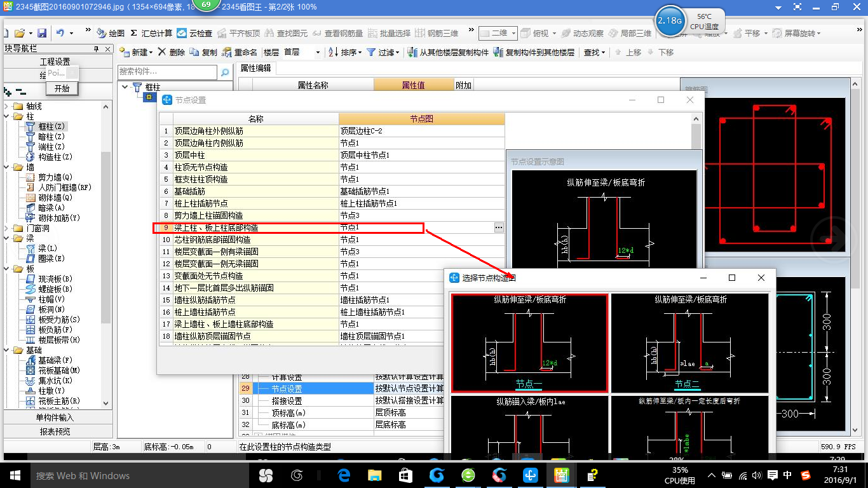The image size is (868, 488).
Task: Click the 开始 button
Action: [x=62, y=88]
